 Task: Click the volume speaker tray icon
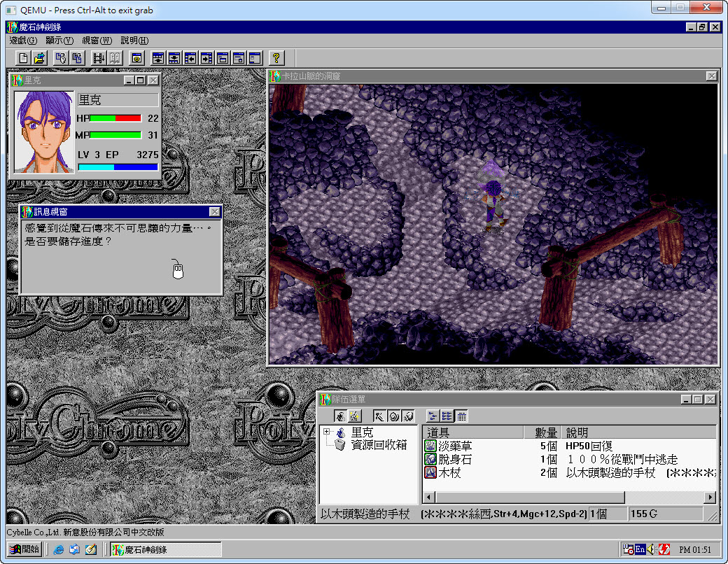651,549
